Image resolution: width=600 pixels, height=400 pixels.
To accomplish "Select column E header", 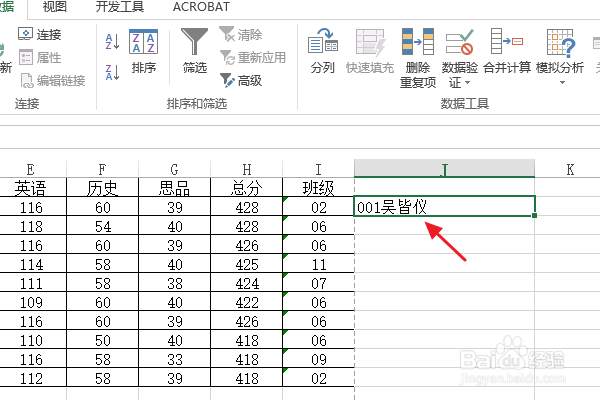I will [x=31, y=168].
